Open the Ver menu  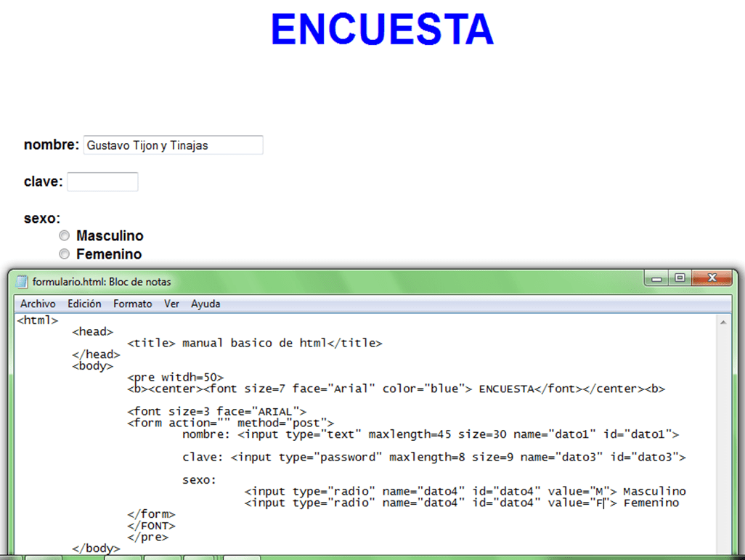pyautogui.click(x=171, y=304)
